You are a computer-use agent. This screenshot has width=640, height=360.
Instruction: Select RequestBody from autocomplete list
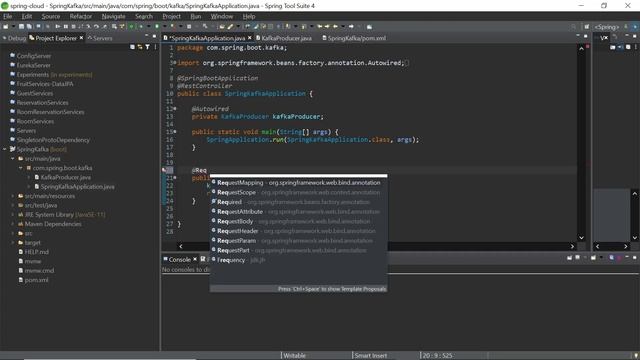click(x=298, y=221)
